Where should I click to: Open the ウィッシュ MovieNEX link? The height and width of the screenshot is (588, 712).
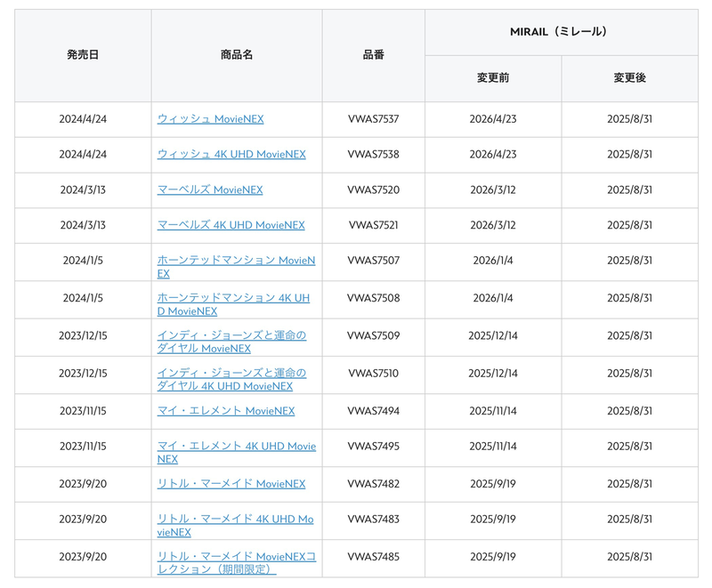210,119
